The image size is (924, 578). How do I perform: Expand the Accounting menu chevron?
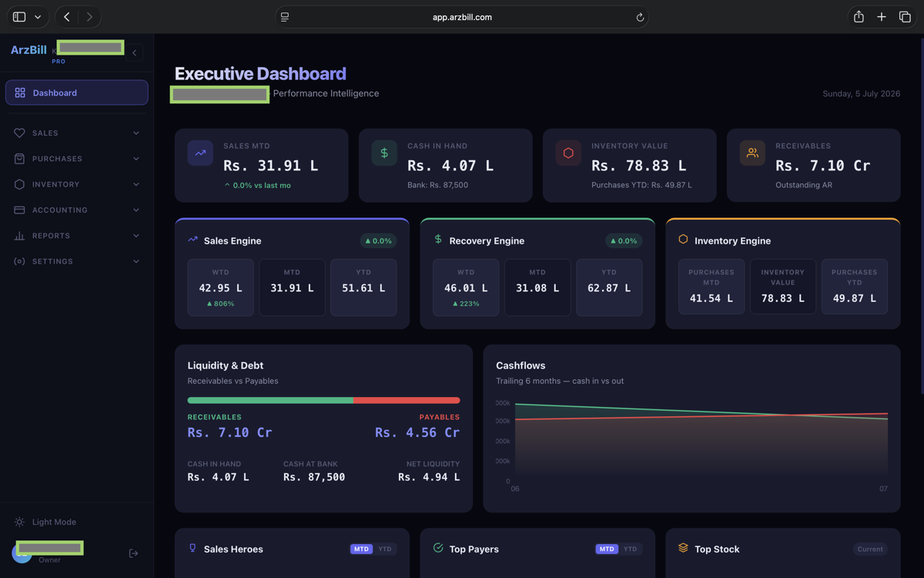[x=136, y=210]
